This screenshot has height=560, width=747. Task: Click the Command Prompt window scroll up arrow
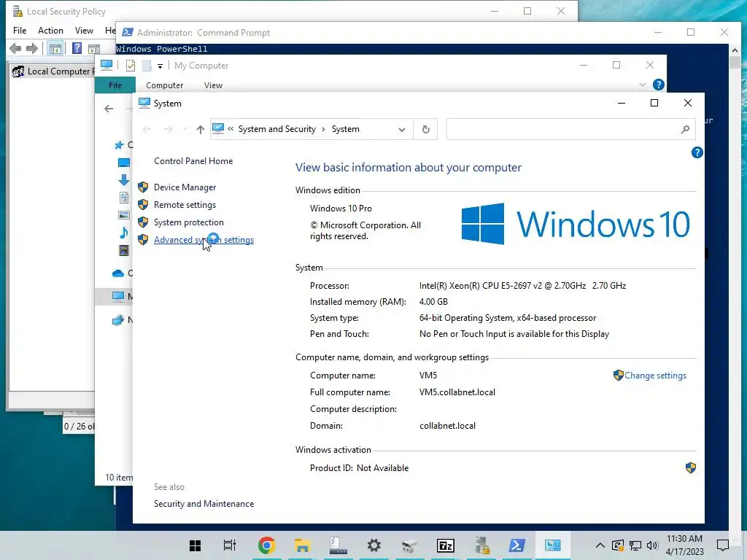(x=734, y=50)
